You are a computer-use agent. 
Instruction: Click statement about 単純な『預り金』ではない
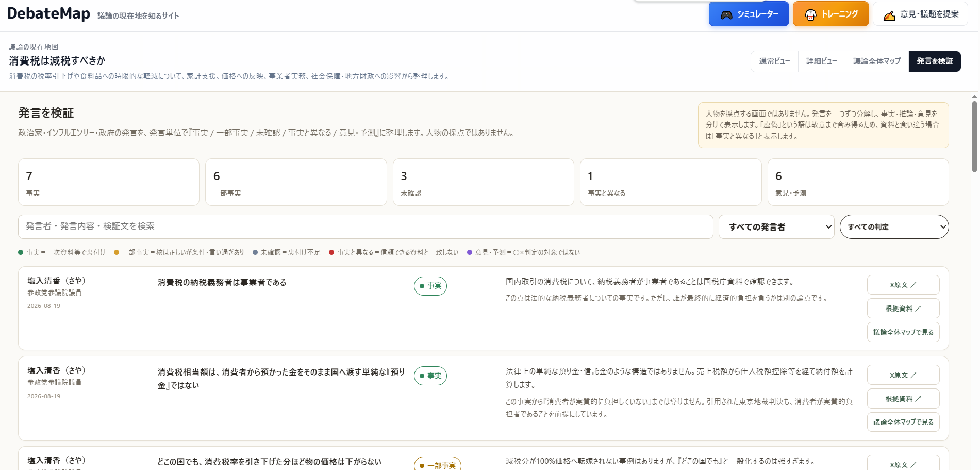click(281, 379)
